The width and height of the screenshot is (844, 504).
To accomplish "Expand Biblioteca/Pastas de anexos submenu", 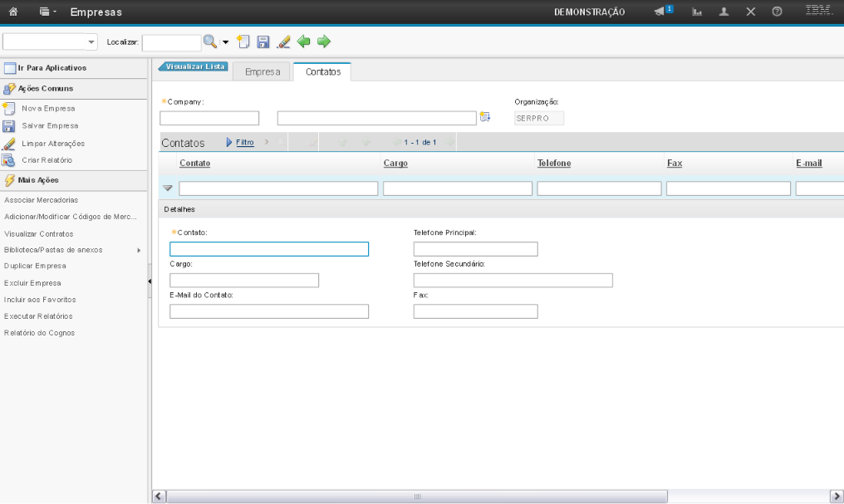I will [139, 250].
